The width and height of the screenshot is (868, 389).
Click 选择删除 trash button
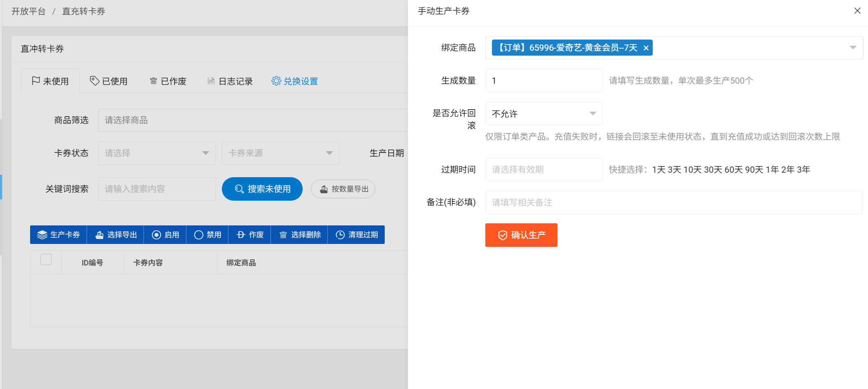tap(299, 235)
